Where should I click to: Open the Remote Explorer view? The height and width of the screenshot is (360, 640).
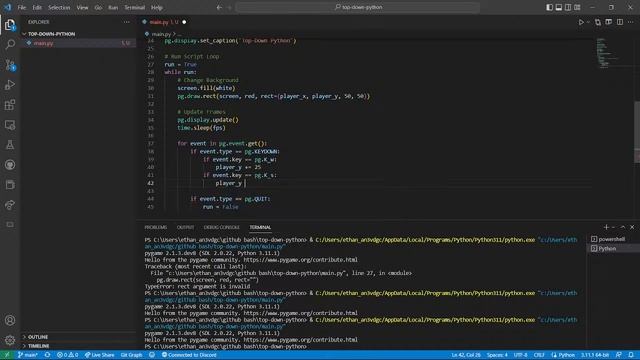point(10,125)
